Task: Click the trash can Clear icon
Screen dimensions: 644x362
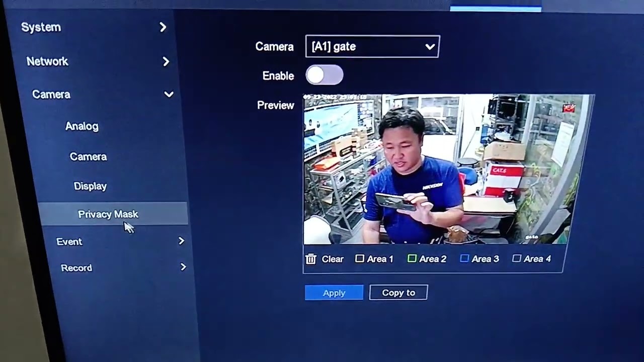Action: [311, 259]
